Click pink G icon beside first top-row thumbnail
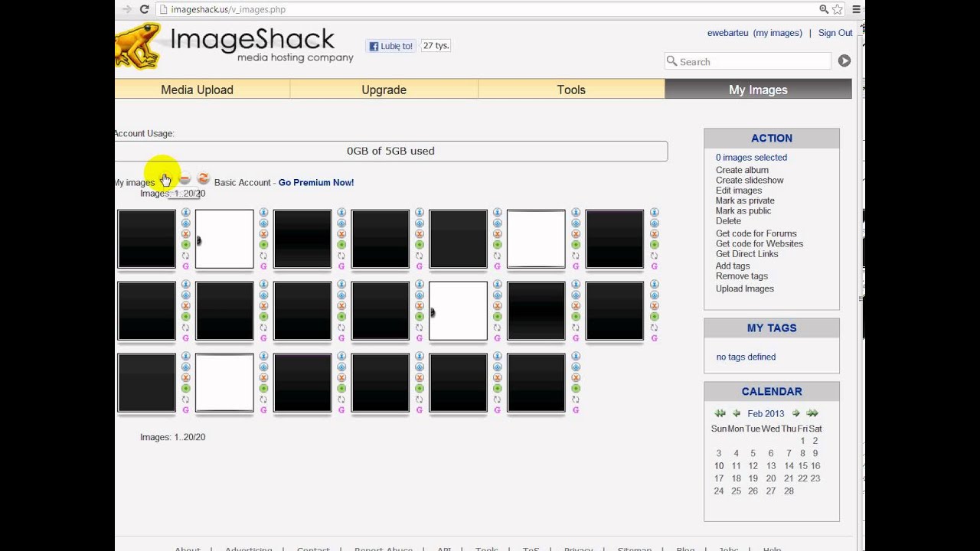 185,266
